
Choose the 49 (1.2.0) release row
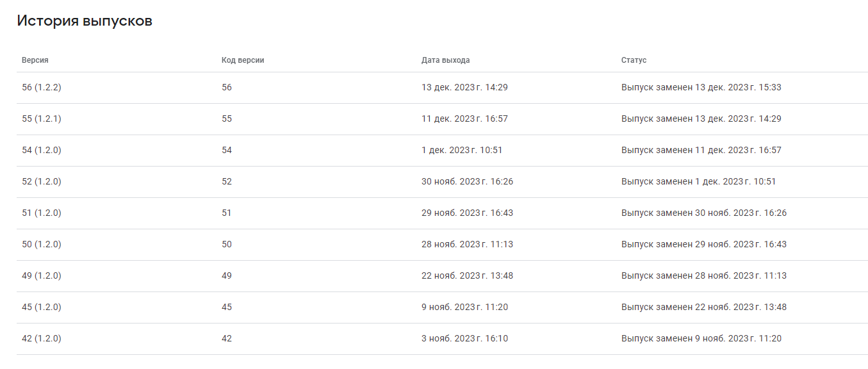coord(442,276)
